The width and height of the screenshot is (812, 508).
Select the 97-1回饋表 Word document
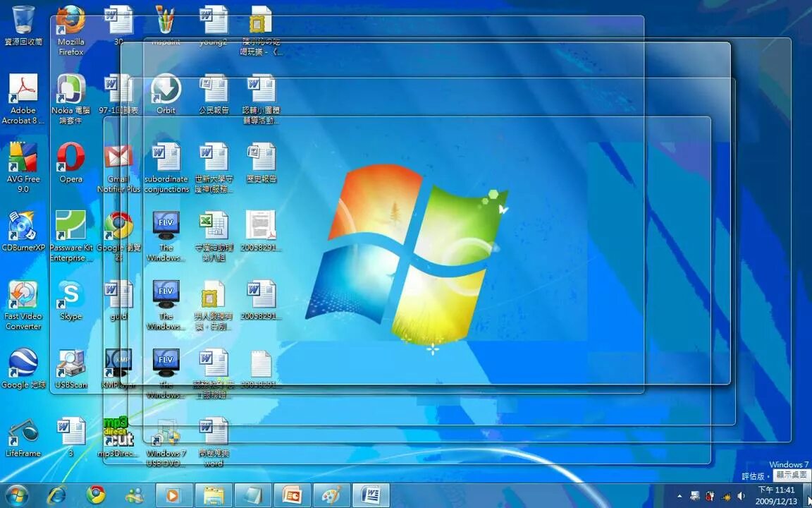tap(118, 95)
